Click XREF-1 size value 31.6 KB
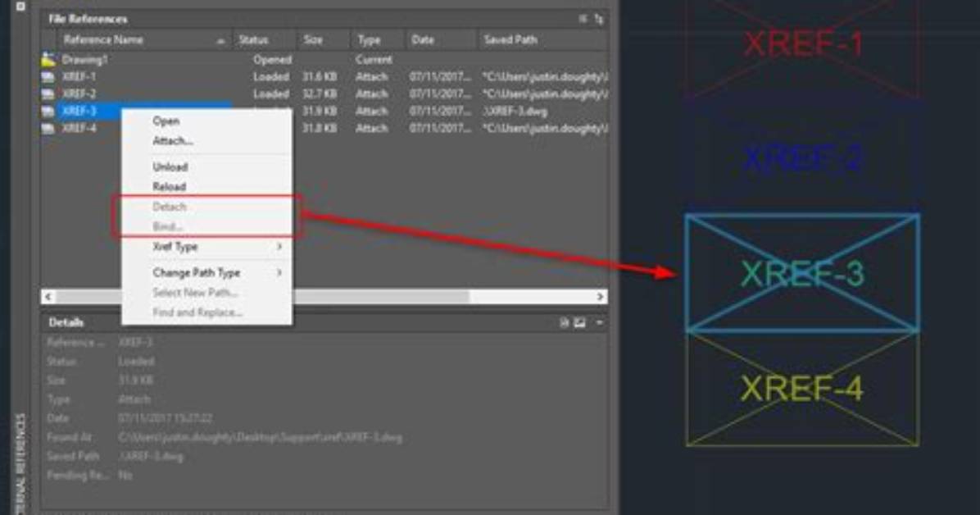Viewport: 980px width, 515px height. [320, 77]
